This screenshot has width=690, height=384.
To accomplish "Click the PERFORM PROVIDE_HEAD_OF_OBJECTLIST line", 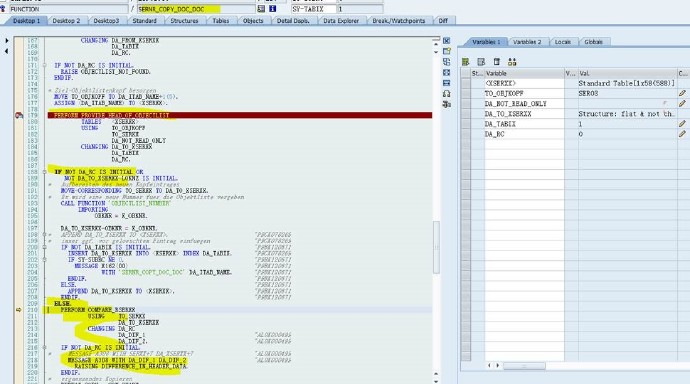I will (240, 115).
